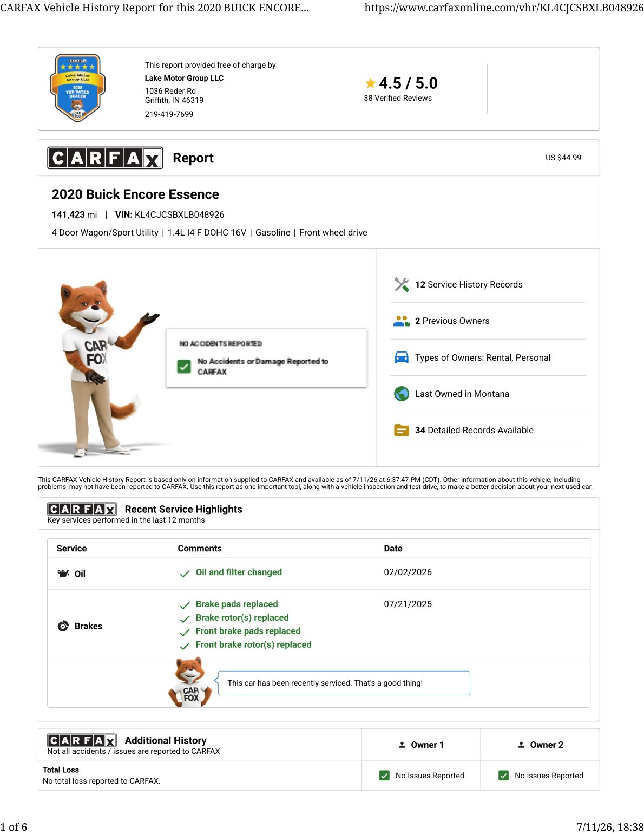Open Types of Owners: Rental, Personal
Image resolution: width=644 pixels, height=834 pixels.
pyautogui.click(x=483, y=357)
